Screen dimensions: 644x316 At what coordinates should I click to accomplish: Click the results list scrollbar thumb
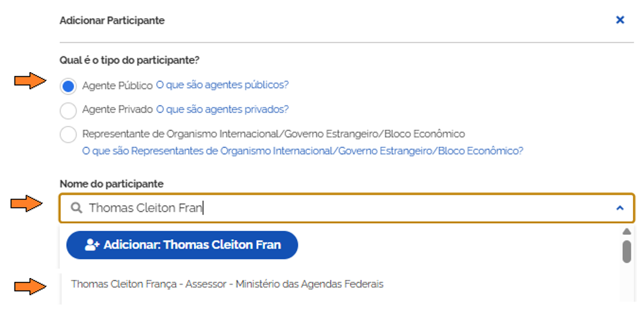point(626,251)
